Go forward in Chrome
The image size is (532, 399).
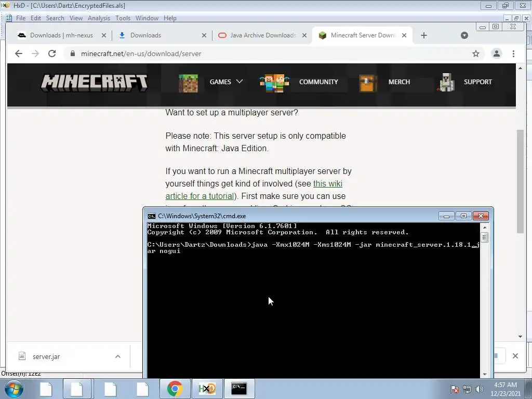tap(35, 54)
